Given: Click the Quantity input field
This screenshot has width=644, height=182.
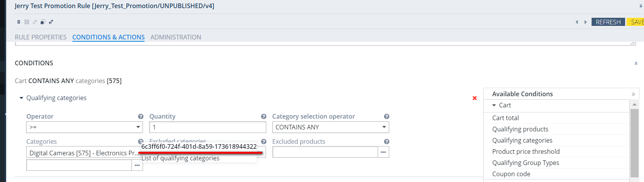Looking at the screenshot, I should [207, 127].
